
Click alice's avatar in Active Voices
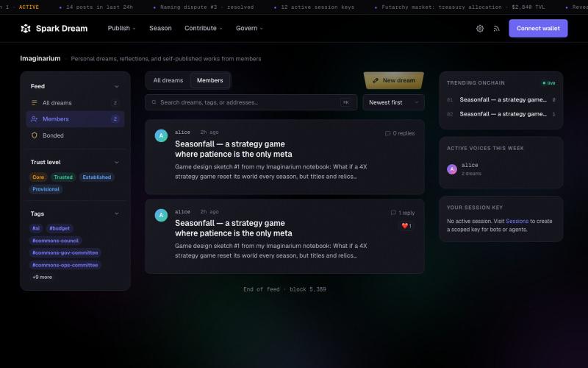tap(452, 169)
